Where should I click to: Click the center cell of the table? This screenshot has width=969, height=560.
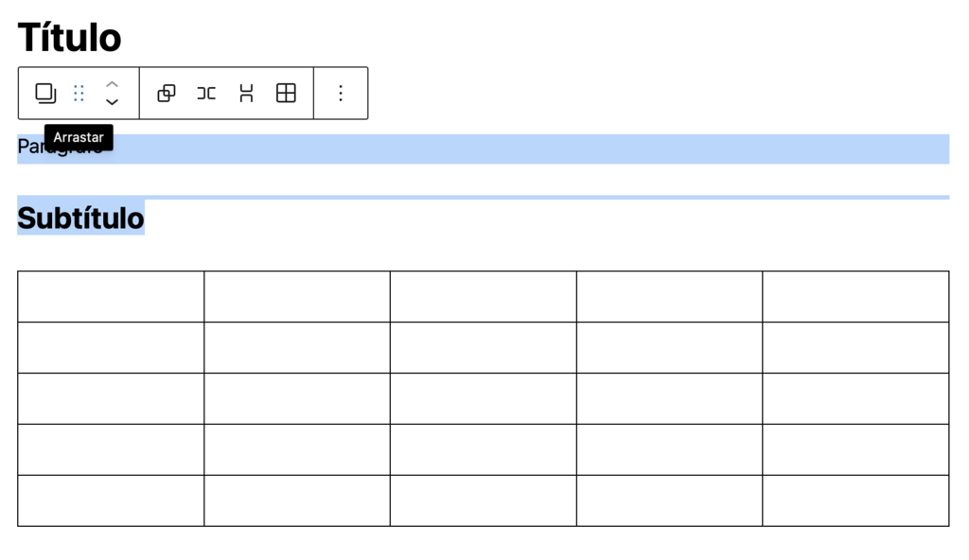[x=483, y=398]
